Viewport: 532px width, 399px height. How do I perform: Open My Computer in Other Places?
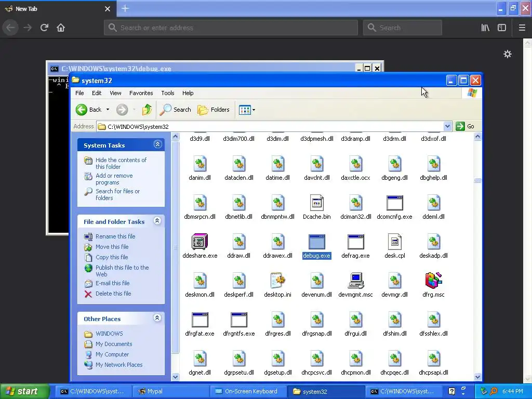click(112, 354)
